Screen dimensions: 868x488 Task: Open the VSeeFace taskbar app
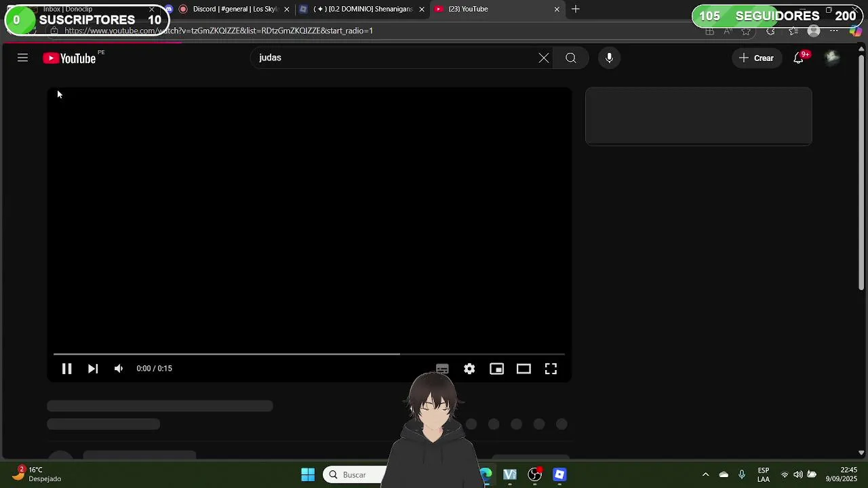click(510, 474)
